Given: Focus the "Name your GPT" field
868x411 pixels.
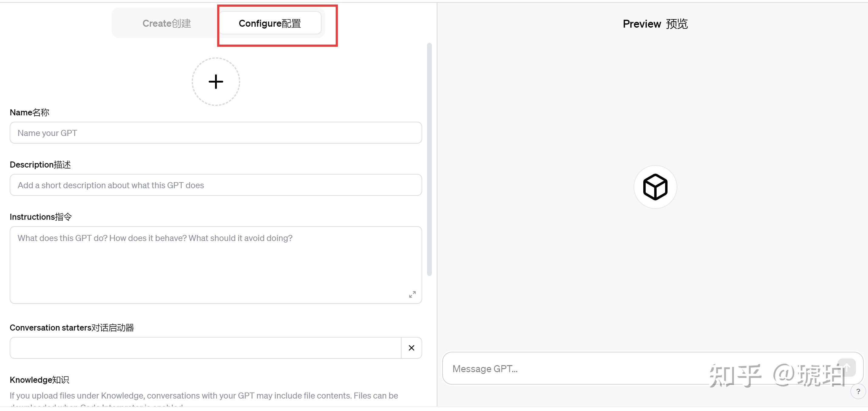Looking at the screenshot, I should pyautogui.click(x=216, y=133).
